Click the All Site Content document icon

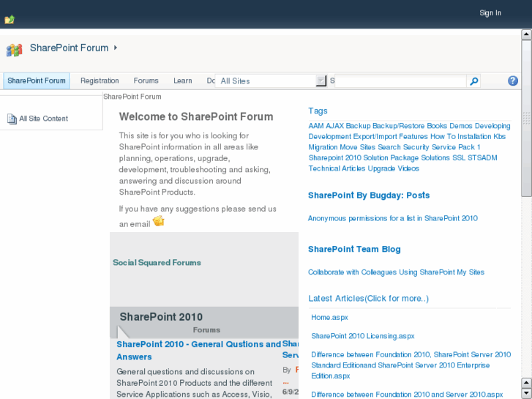(x=12, y=119)
